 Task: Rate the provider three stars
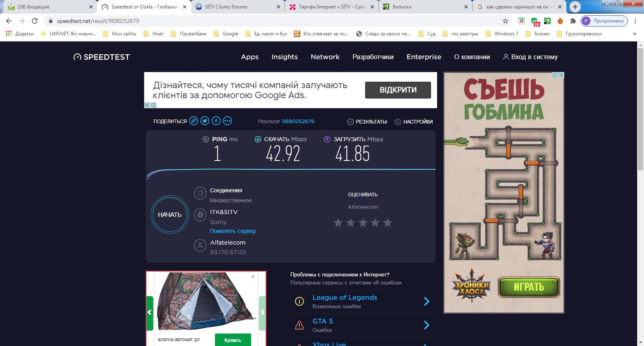[x=363, y=222]
